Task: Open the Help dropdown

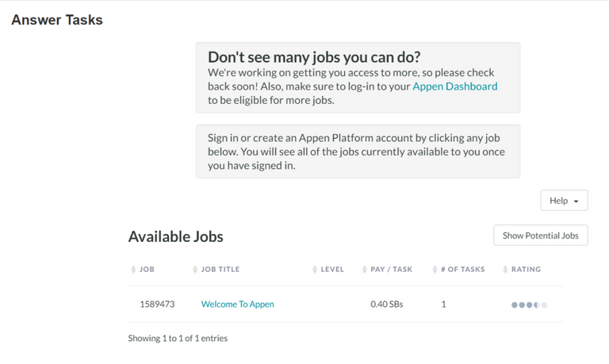Action: pyautogui.click(x=564, y=201)
